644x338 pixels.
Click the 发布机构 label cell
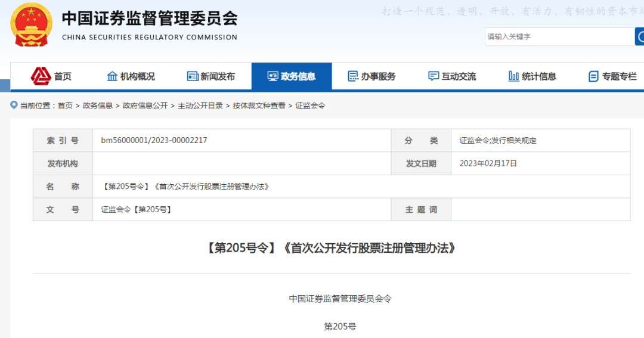63,163
